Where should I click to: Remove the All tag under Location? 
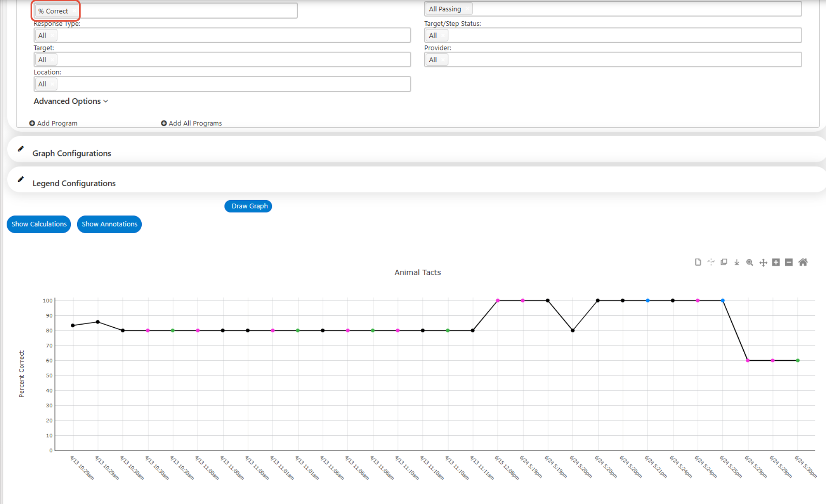[52, 84]
